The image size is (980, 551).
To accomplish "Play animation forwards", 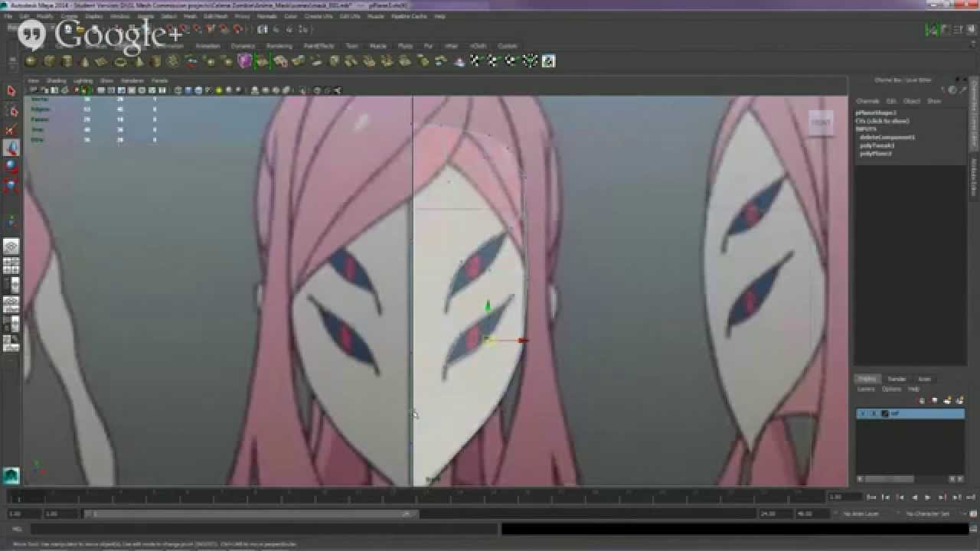I will tap(927, 497).
